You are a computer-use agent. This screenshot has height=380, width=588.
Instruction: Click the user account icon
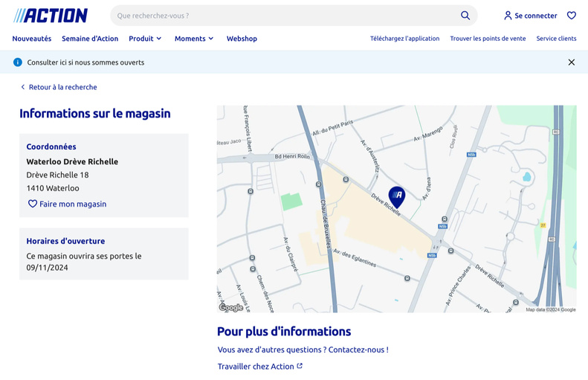click(508, 16)
